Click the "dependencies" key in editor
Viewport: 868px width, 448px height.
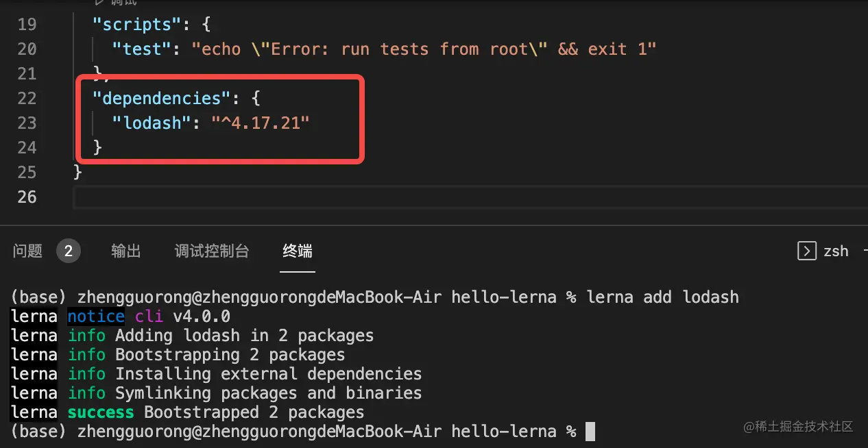[162, 99]
